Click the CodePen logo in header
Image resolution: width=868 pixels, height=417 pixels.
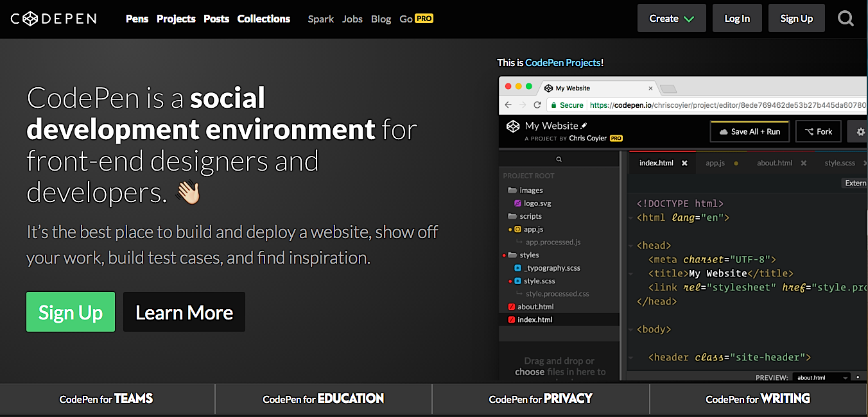[53, 19]
